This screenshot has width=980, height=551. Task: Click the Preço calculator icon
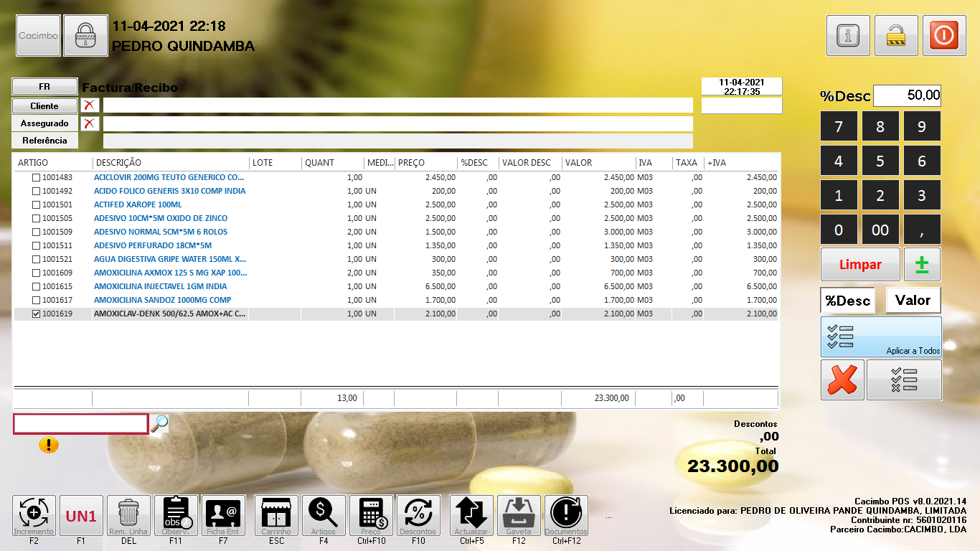point(371,515)
